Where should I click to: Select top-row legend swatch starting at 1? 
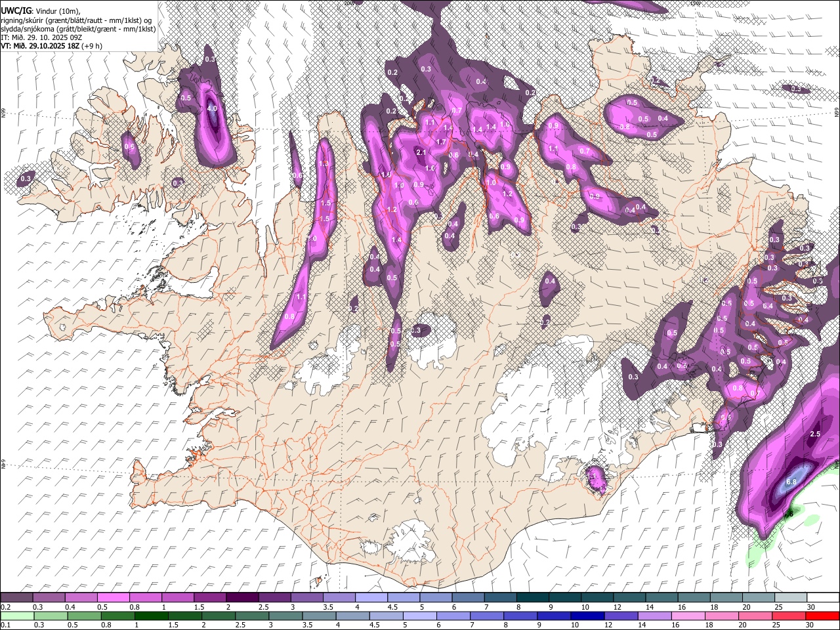[178, 597]
